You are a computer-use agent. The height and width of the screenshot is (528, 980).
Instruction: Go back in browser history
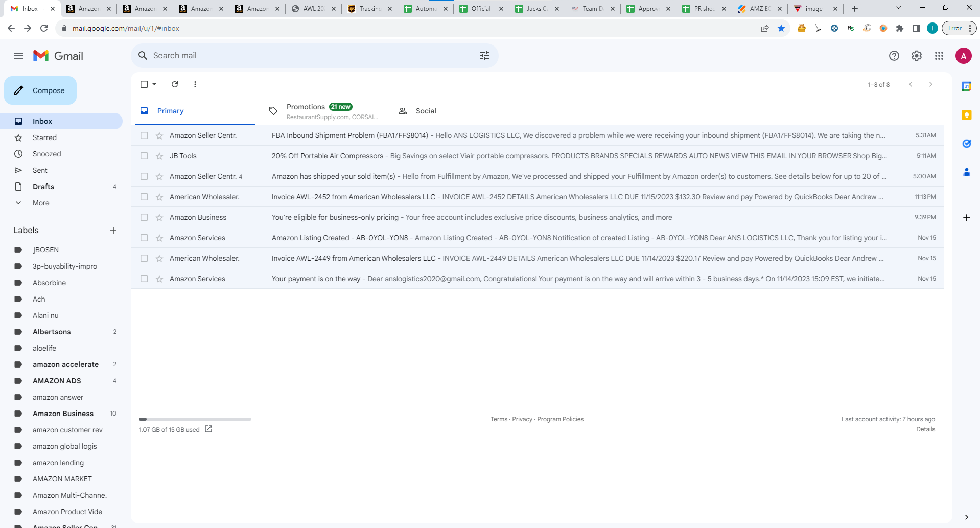click(11, 28)
